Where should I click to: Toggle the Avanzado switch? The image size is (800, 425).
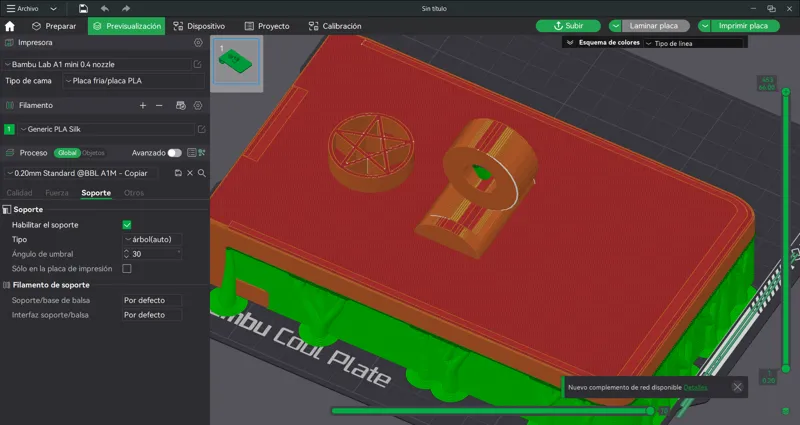[174, 153]
